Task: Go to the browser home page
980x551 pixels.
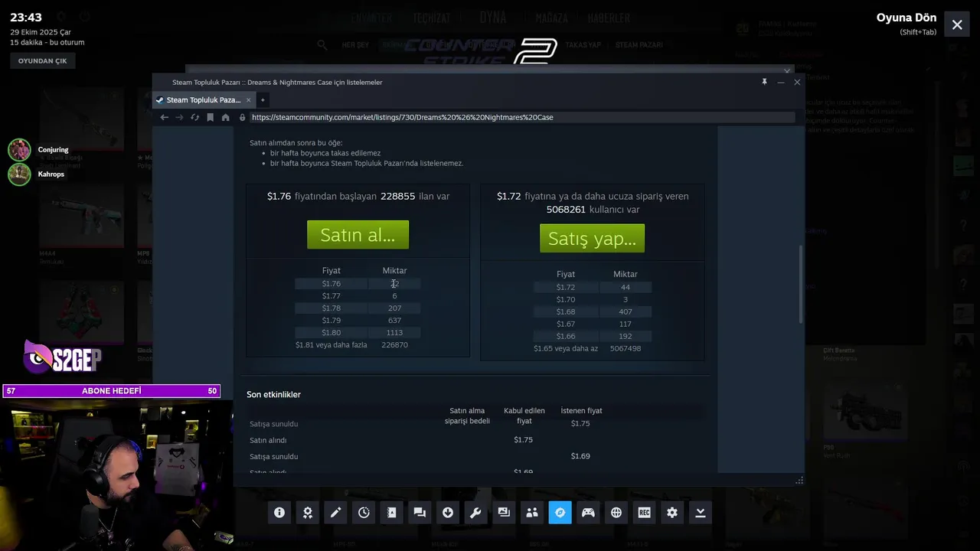Action: pyautogui.click(x=225, y=117)
